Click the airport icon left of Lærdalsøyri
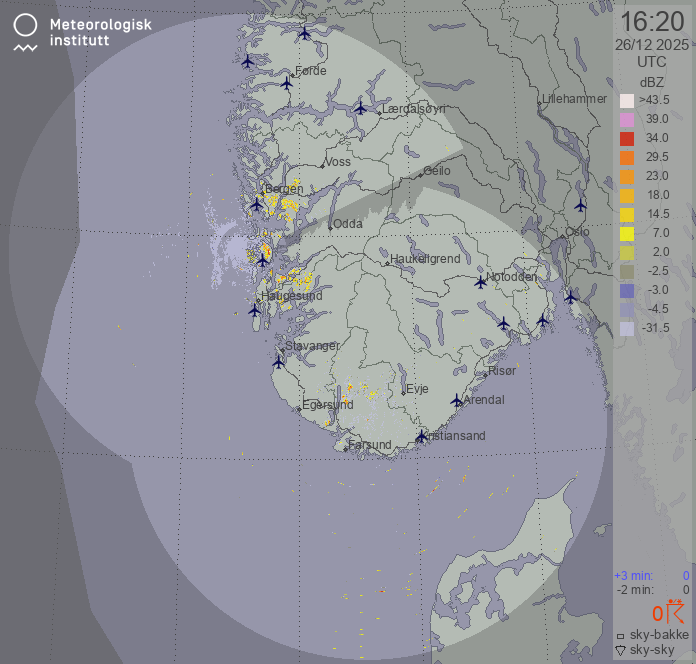This screenshot has width=696, height=664. pos(361,108)
